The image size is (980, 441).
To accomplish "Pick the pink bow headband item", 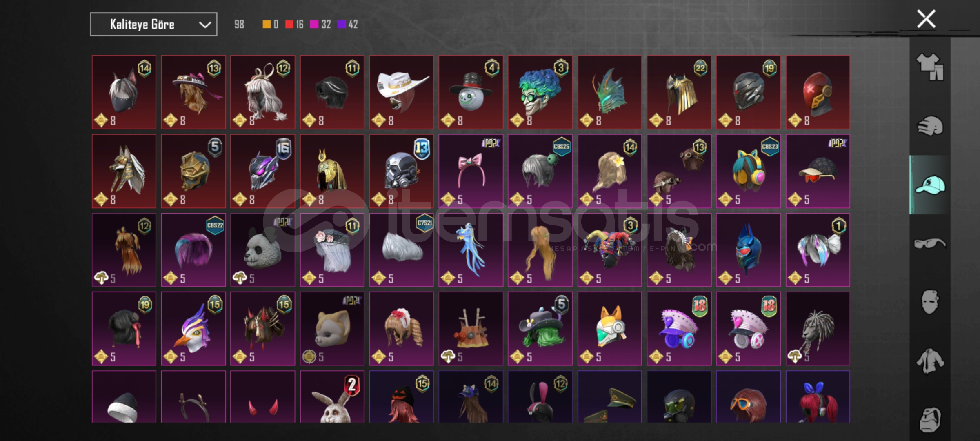I will pyautogui.click(x=471, y=171).
